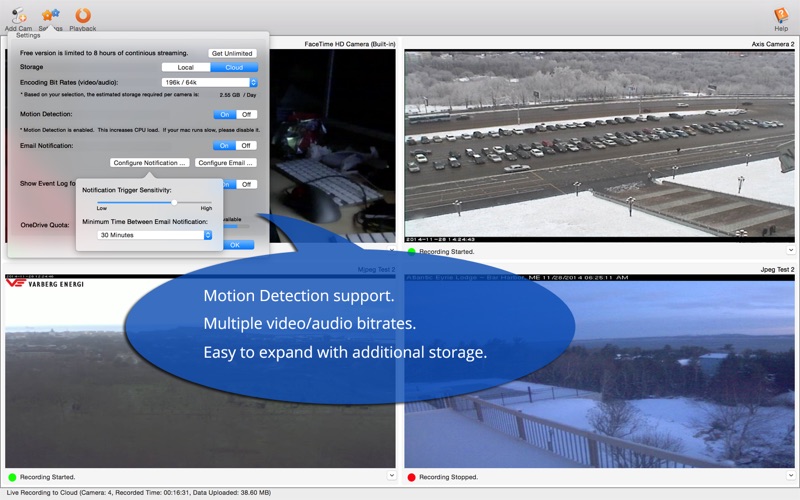This screenshot has width=800, height=500.
Task: Click 'Axis Camera 2' title text
Action: (x=772, y=44)
